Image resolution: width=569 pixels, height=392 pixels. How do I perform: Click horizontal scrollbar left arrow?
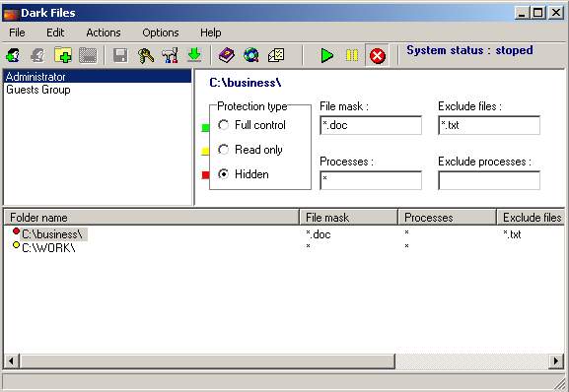(x=11, y=360)
